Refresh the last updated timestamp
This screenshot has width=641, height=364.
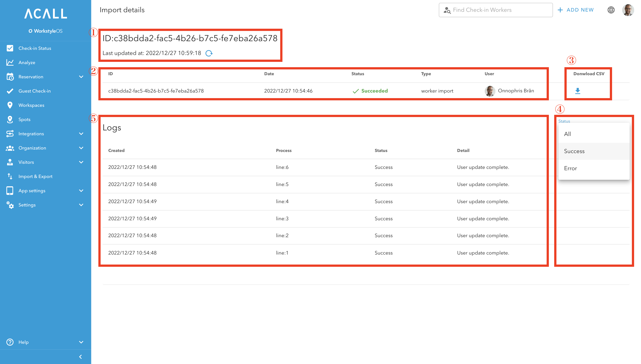[209, 53]
